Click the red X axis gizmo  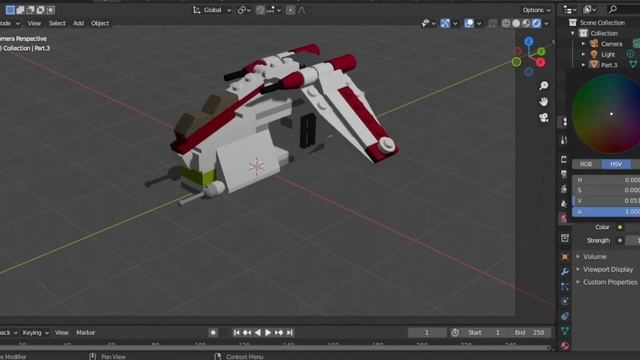click(x=540, y=62)
